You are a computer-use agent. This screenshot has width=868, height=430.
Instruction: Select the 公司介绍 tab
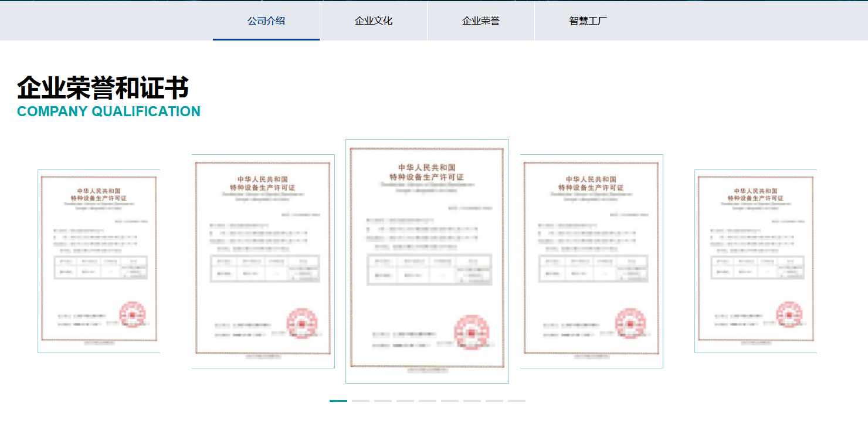click(x=266, y=21)
